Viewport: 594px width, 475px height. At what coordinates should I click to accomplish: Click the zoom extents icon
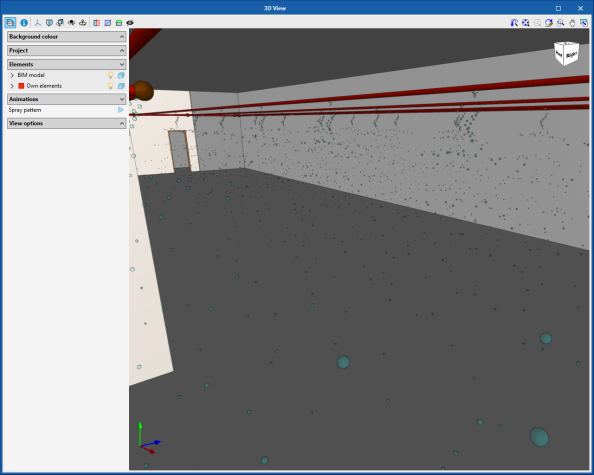pos(525,23)
